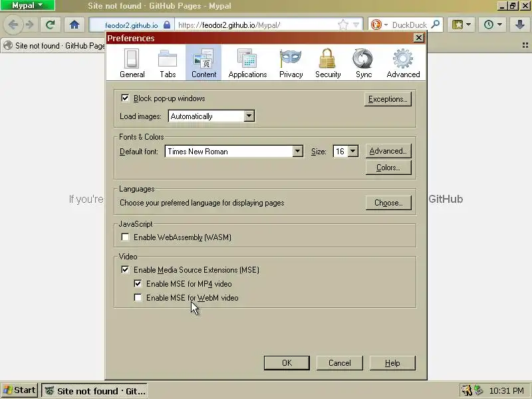The width and height of the screenshot is (532, 399).
Task: Confirm preferences with OK
Action: 287,363
